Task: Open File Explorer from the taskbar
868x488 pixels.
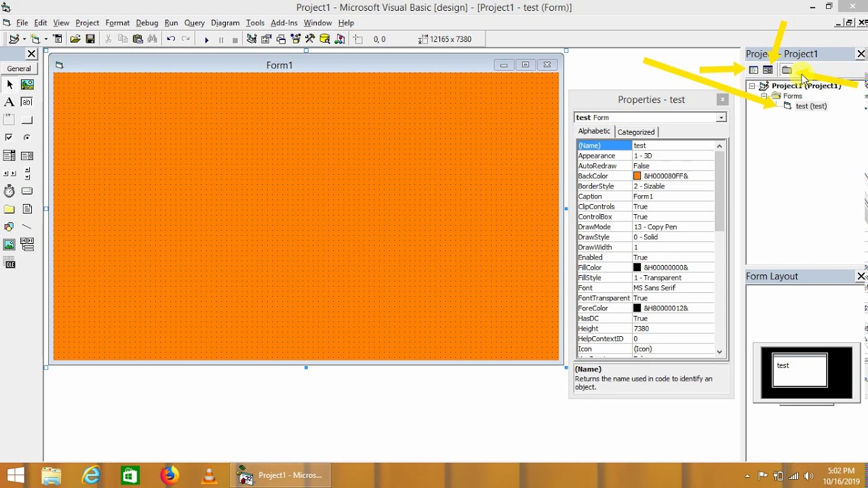Action: coord(52,475)
